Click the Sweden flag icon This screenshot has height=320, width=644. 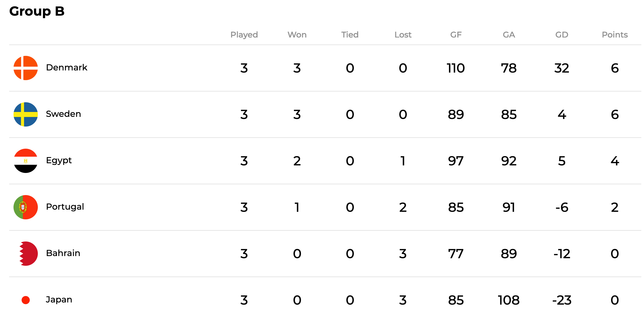coord(26,114)
